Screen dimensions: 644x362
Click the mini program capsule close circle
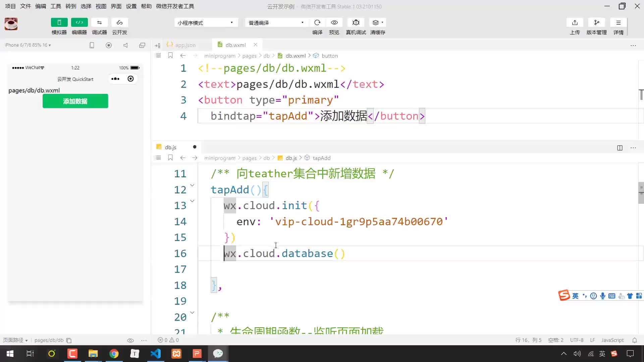(130, 79)
